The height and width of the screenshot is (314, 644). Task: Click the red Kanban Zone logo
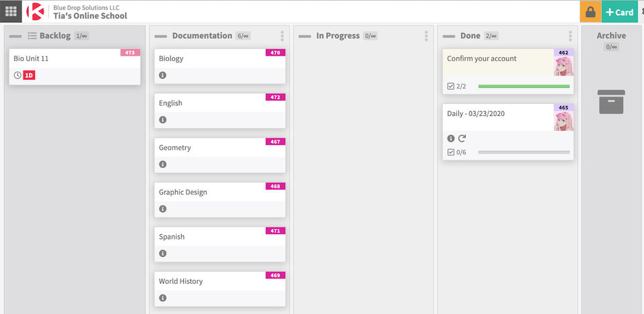click(x=35, y=11)
